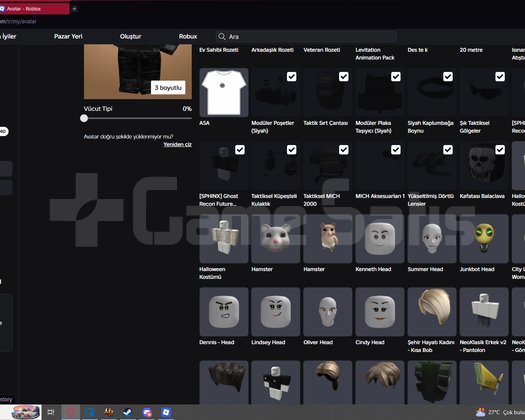This screenshot has width=525, height=420.
Task: Click the Destek item label
Action: (x=418, y=50)
